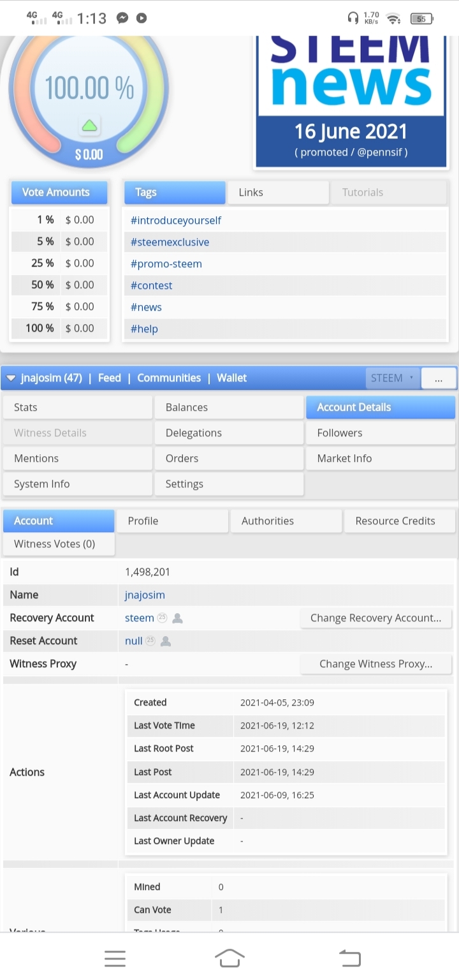Open the #introduceyourself tag link
Screen dimensions: 459x980
(x=176, y=220)
